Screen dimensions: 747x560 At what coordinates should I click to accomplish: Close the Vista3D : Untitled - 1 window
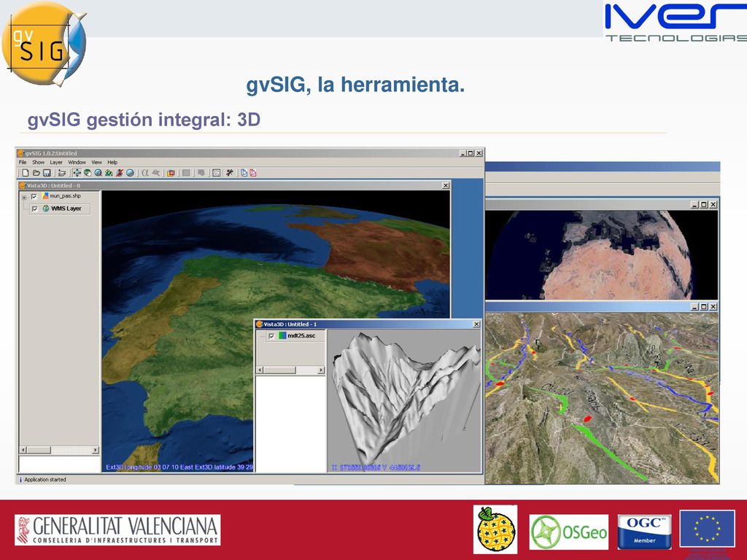click(476, 324)
